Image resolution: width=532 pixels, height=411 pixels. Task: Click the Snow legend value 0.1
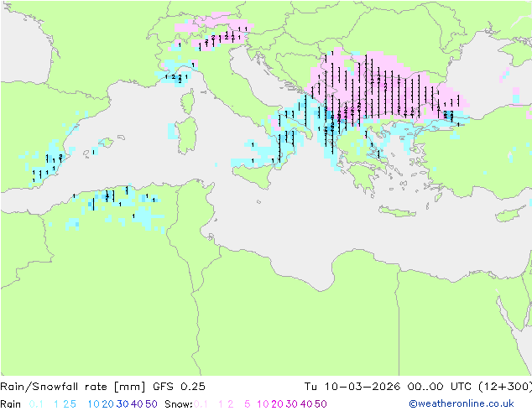[x=201, y=404]
